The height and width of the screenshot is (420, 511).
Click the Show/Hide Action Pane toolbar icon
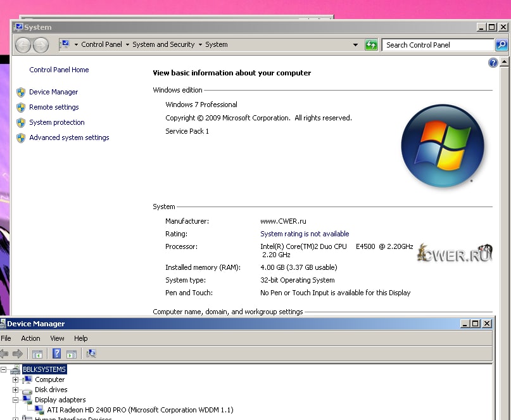72,354
